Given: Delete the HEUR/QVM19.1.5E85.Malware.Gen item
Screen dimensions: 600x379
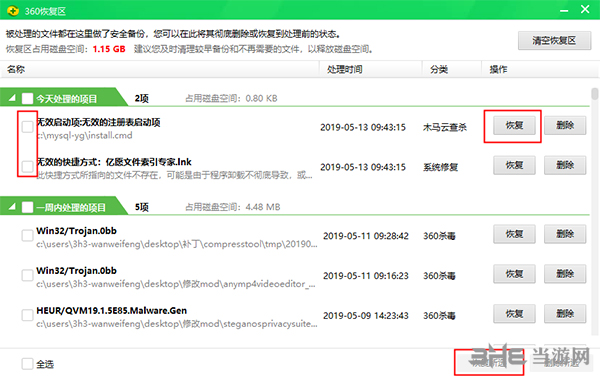Looking at the screenshot, I should (565, 314).
